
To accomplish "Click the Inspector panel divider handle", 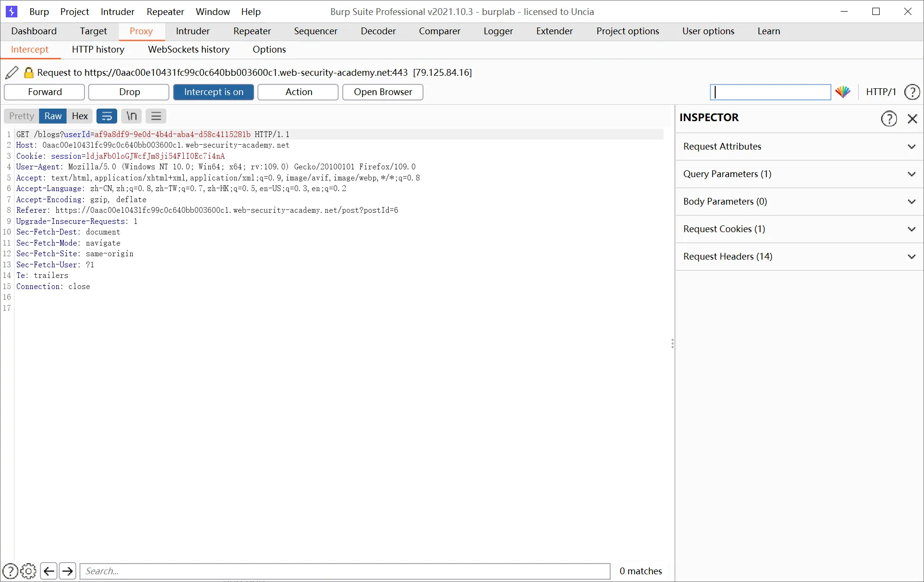I will click(672, 344).
